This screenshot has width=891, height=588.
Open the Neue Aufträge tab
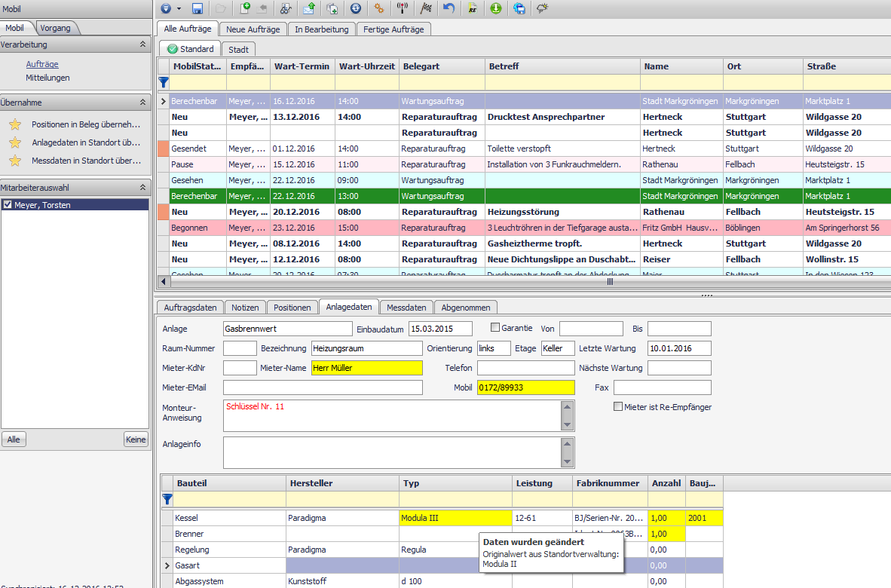tap(253, 29)
